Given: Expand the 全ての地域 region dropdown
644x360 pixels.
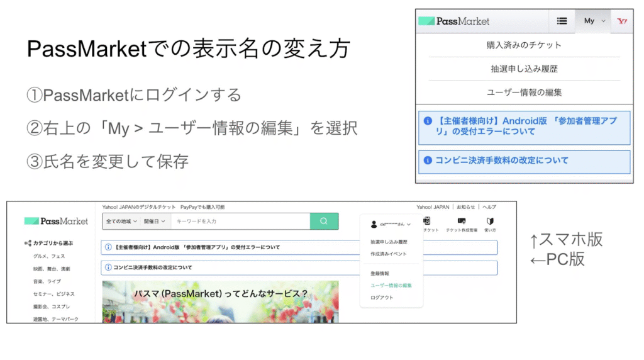Looking at the screenshot, I should (x=121, y=221).
